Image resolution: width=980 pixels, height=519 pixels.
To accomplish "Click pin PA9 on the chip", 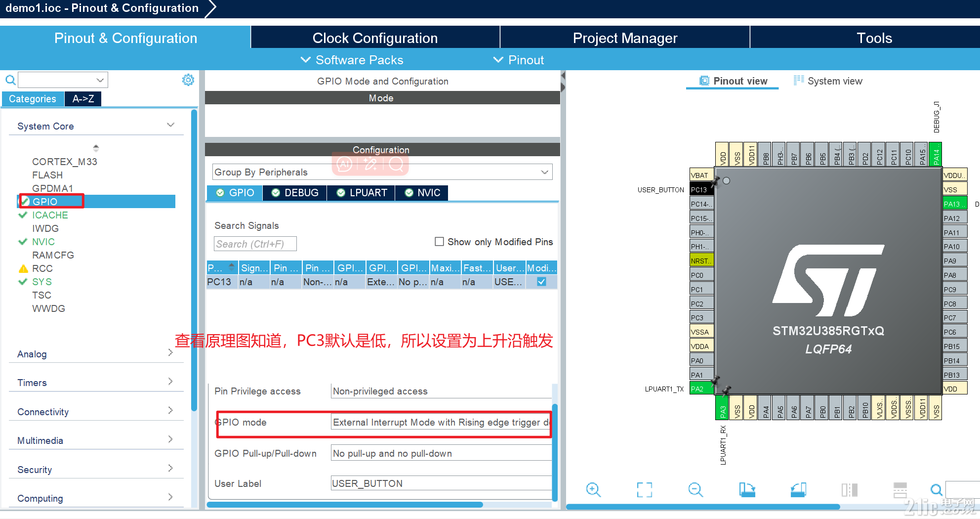I will 955,261.
